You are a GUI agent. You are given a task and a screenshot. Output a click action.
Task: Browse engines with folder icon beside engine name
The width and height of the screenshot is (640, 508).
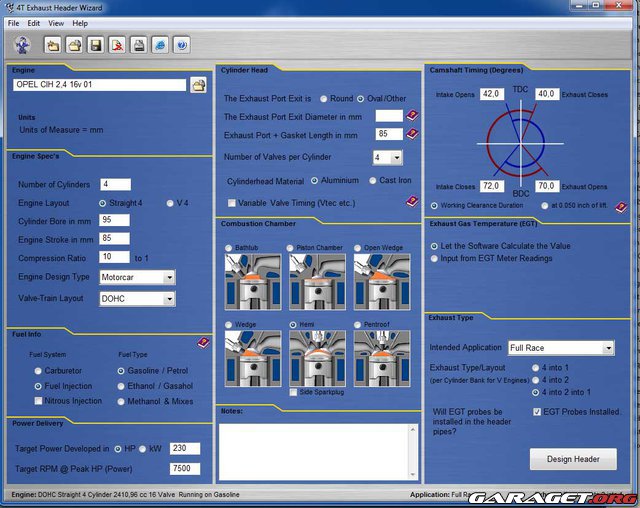[x=199, y=85]
